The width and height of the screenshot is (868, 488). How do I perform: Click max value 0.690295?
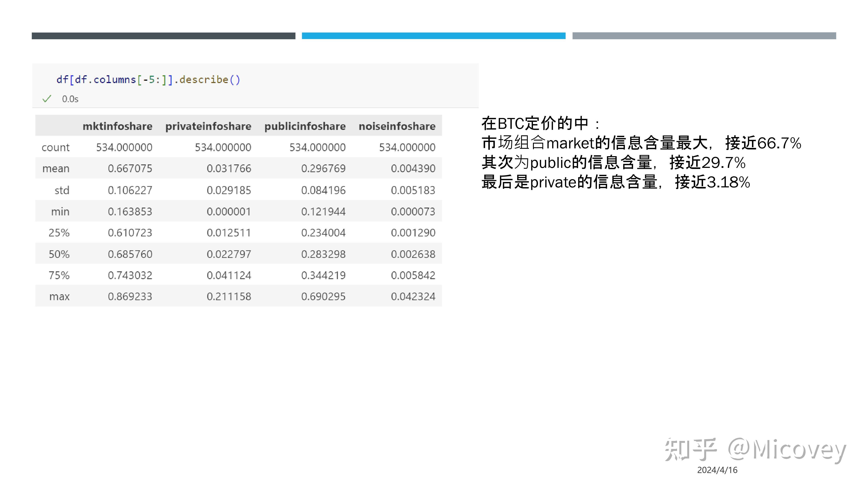click(x=324, y=297)
